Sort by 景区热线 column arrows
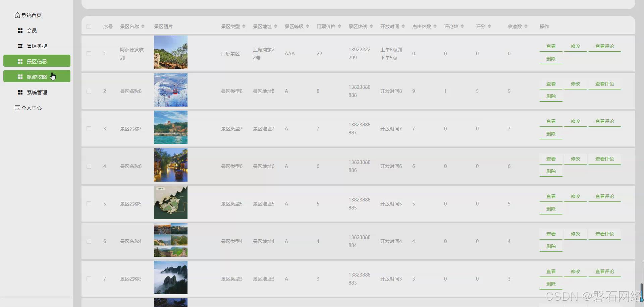 click(x=371, y=26)
